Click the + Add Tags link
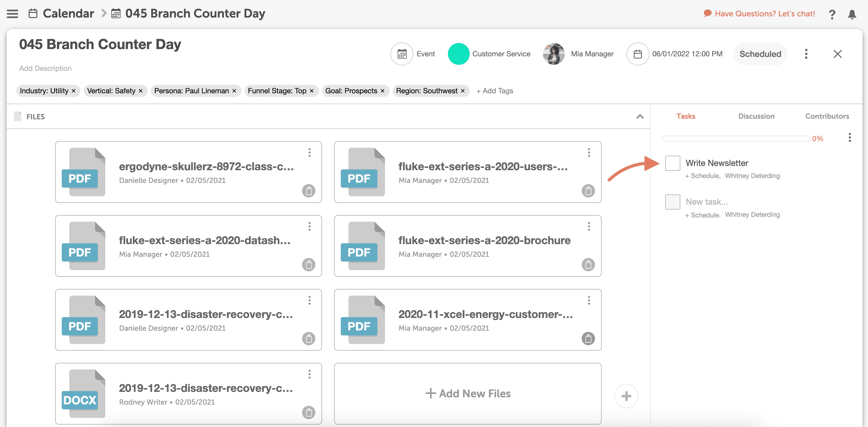The image size is (868, 427). [494, 91]
